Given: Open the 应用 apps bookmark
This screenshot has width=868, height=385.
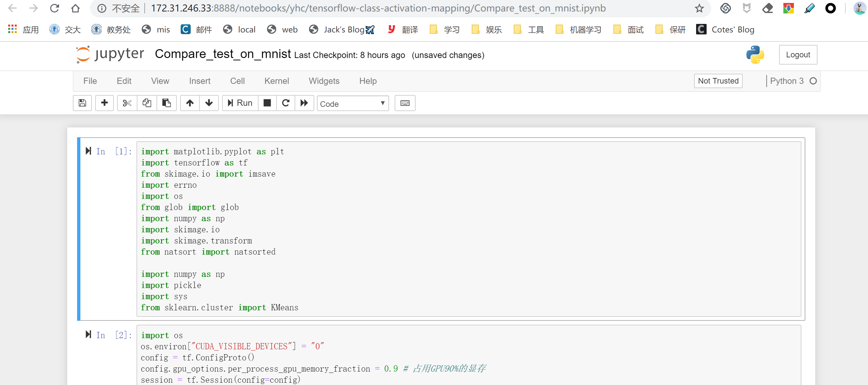Looking at the screenshot, I should pyautogui.click(x=23, y=29).
